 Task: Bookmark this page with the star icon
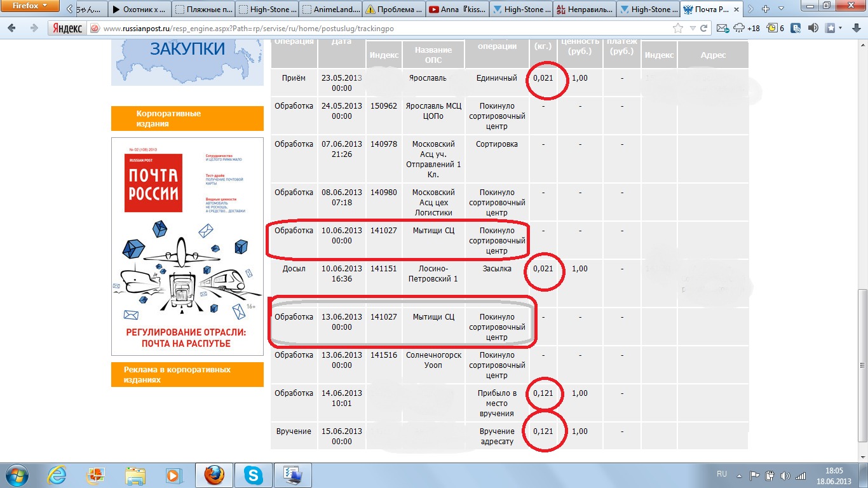coord(678,29)
